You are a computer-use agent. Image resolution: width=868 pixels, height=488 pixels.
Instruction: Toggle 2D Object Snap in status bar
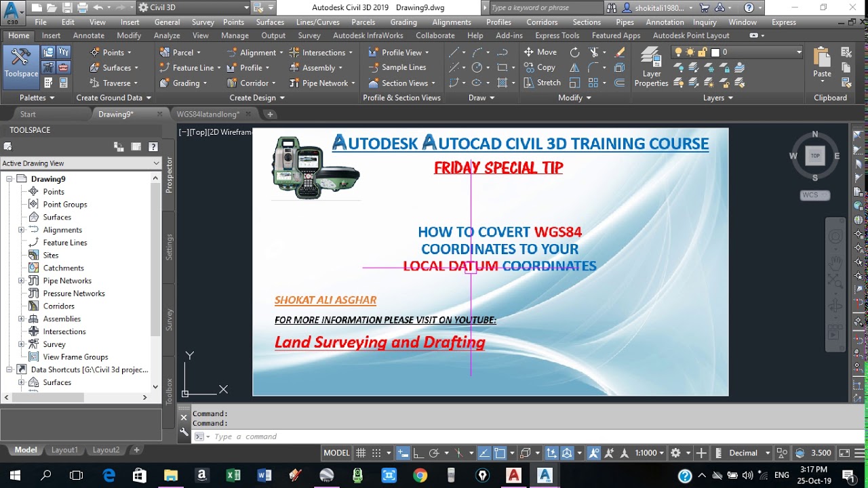(x=500, y=453)
